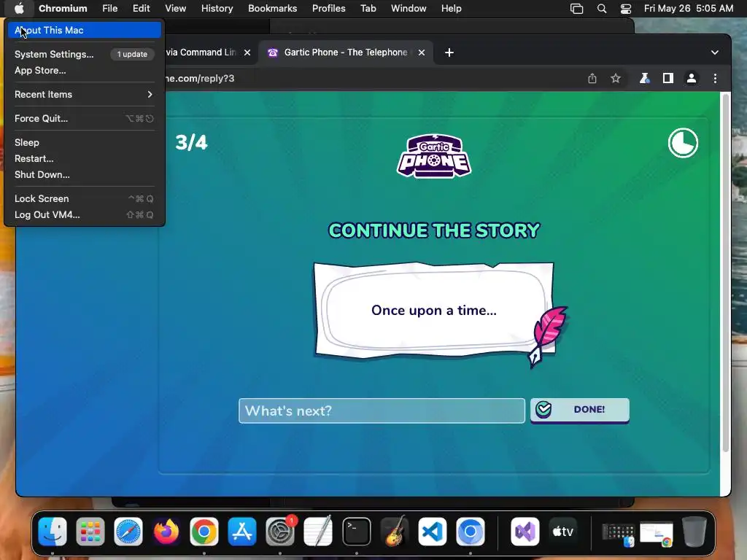The height and width of the screenshot is (560, 747).
Task: Open the profile avatar icon
Action: click(692, 79)
